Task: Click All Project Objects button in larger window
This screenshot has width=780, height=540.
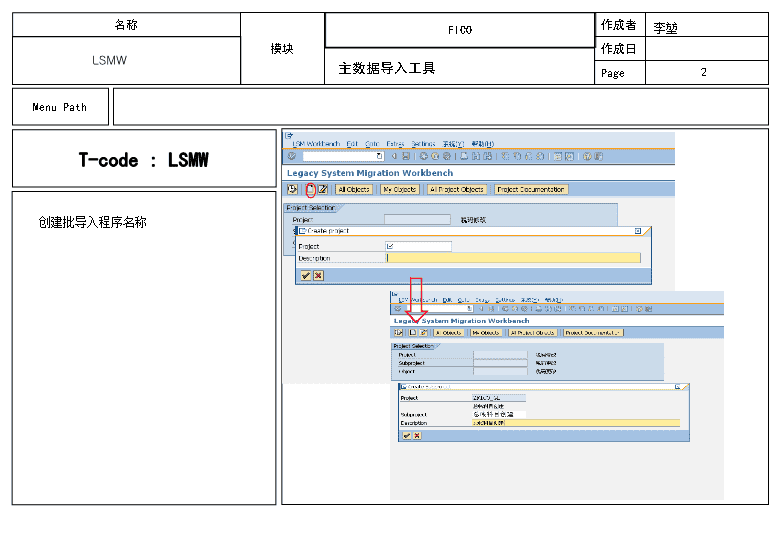Action: (457, 189)
